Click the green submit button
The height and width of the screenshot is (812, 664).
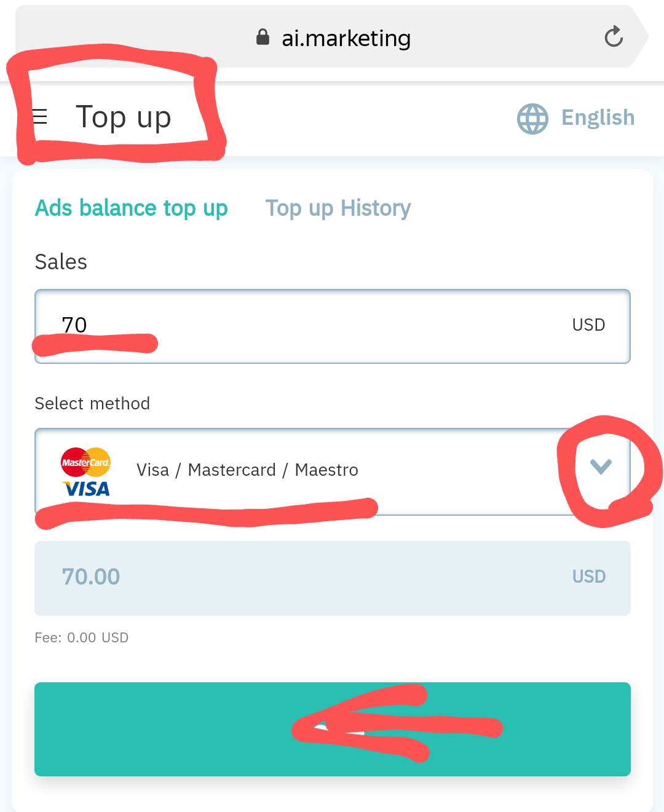(333, 729)
